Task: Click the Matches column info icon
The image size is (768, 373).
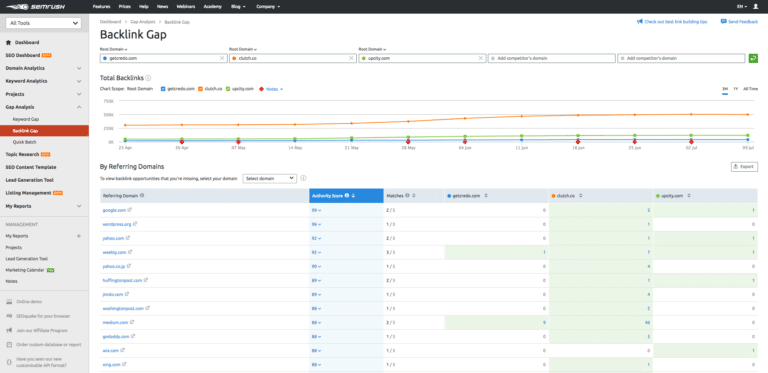Action: pyautogui.click(x=408, y=195)
